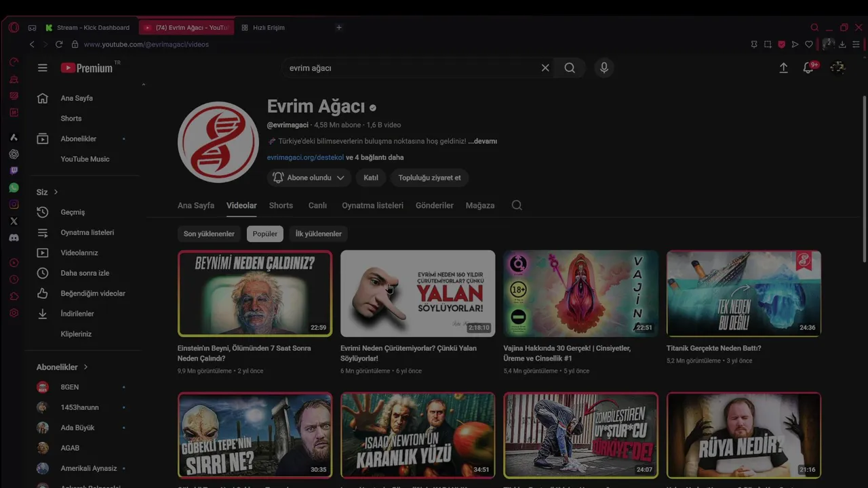The width and height of the screenshot is (868, 488).
Task: Open GX Control speedometer icon
Action: 14,62
